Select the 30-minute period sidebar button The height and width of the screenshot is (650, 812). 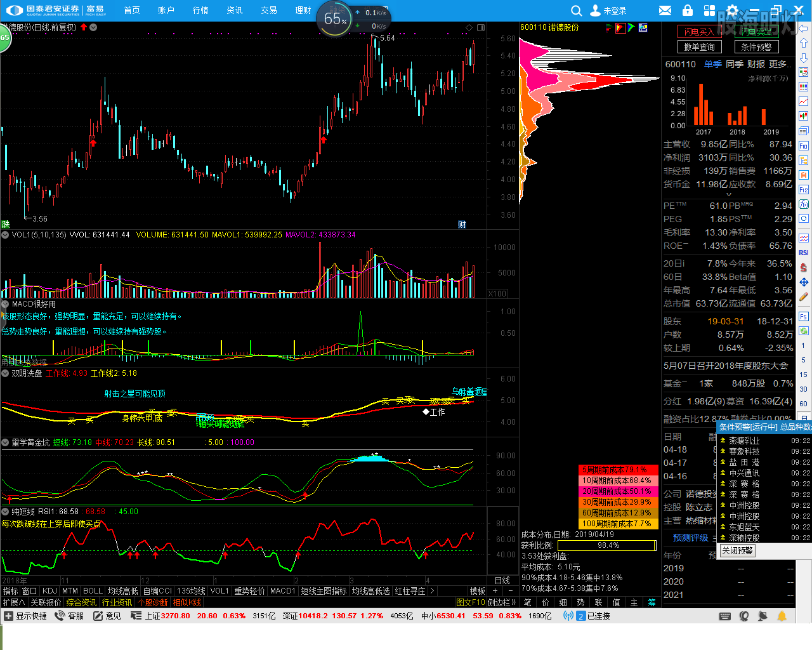click(x=803, y=389)
